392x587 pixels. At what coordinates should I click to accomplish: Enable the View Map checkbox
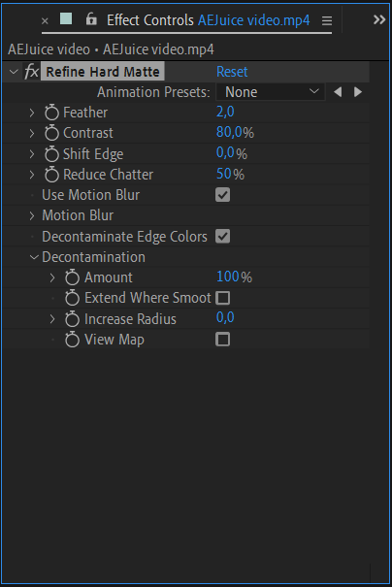click(x=223, y=340)
